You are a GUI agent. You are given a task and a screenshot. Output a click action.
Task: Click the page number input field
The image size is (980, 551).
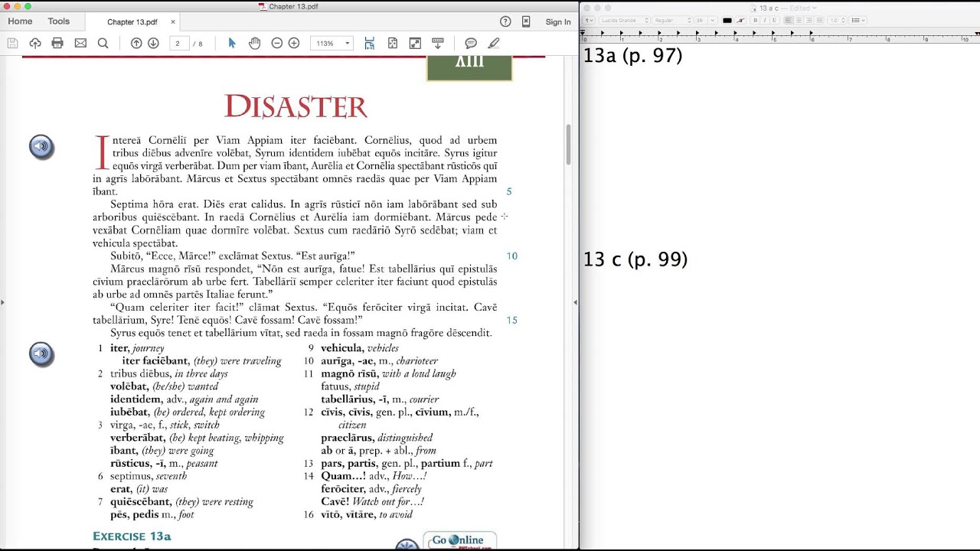178,44
